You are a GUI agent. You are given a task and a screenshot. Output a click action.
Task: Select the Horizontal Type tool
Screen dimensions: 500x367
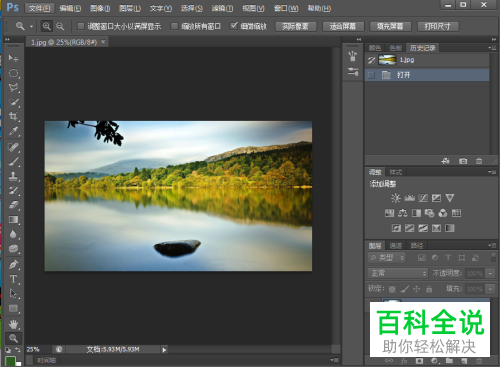pyautogui.click(x=13, y=279)
